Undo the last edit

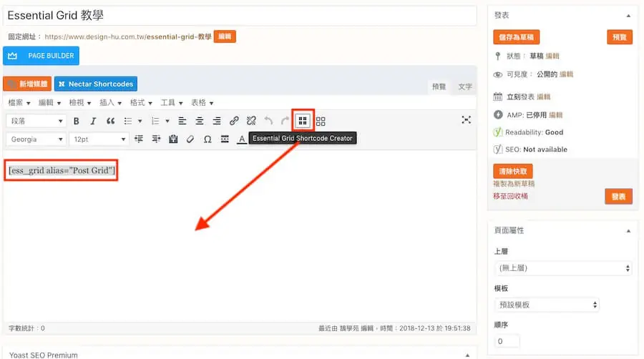coord(268,121)
